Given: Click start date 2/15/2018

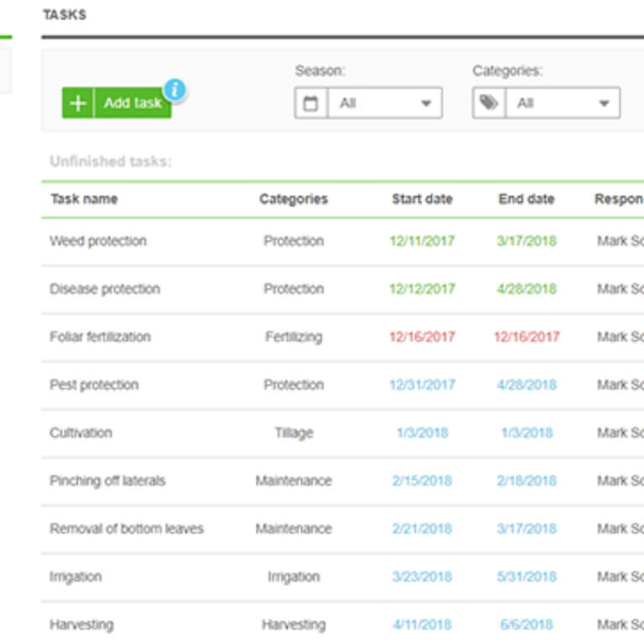Looking at the screenshot, I should (423, 481).
